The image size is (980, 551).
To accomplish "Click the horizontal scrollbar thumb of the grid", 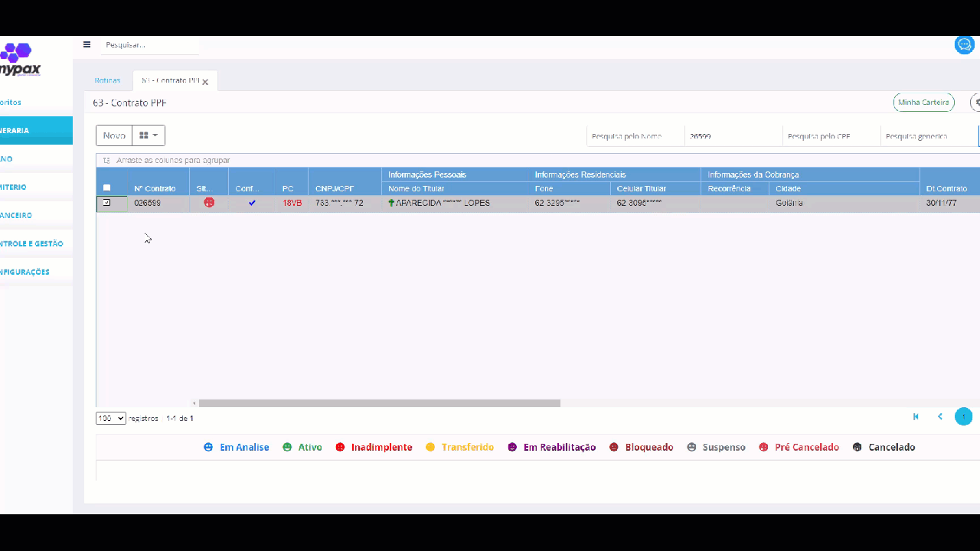I will click(x=380, y=403).
